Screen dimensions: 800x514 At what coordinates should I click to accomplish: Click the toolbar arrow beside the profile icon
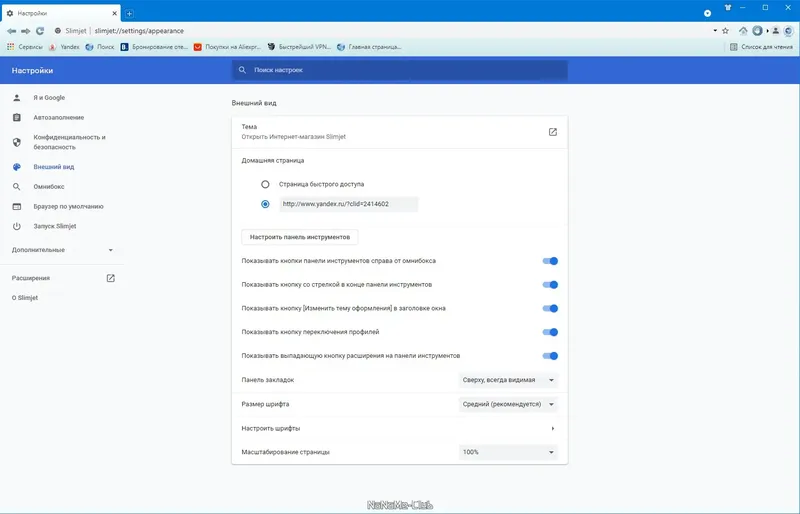coord(767,31)
